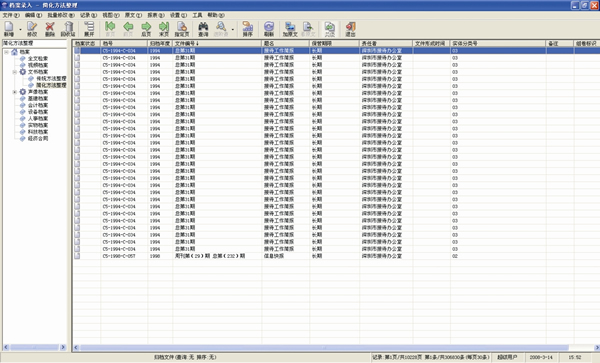
Task: Click the document icon in the C5-1998-C-057 row
Action: coord(77,256)
